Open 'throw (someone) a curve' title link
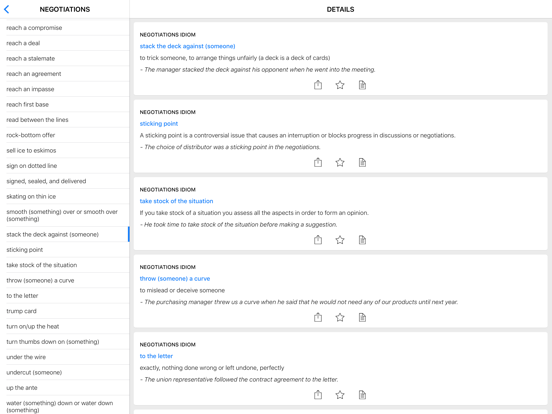 [175, 278]
